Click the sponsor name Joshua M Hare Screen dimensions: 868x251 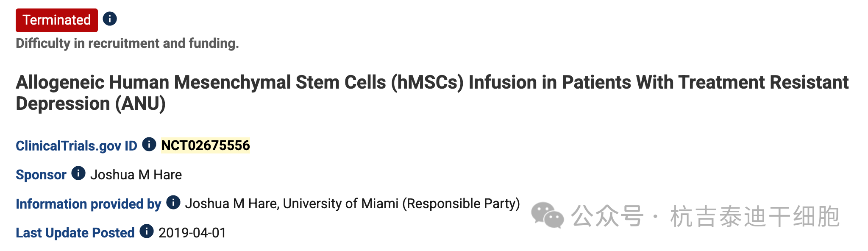tap(136, 175)
